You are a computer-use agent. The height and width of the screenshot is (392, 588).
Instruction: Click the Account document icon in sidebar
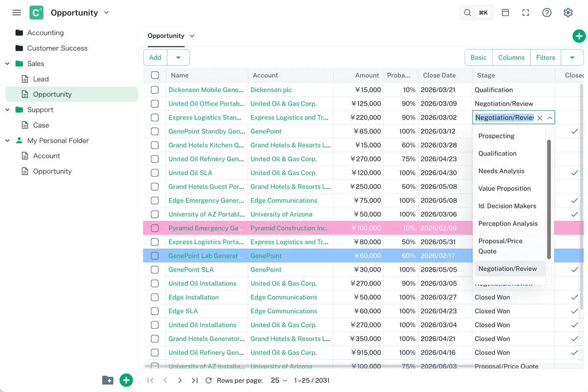[x=25, y=156]
